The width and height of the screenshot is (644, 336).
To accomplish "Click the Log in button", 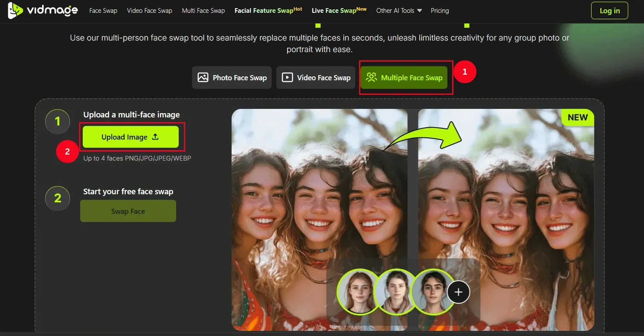I will pos(609,11).
